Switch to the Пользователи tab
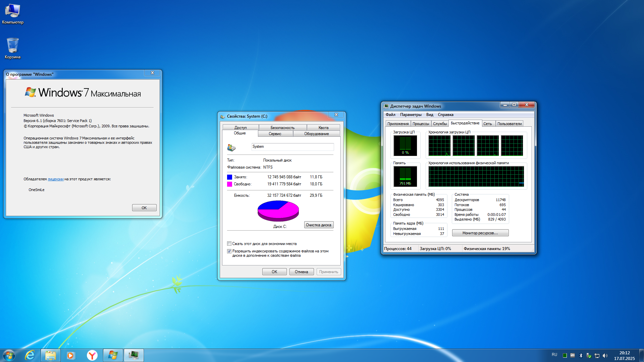644x362 pixels. [x=509, y=124]
